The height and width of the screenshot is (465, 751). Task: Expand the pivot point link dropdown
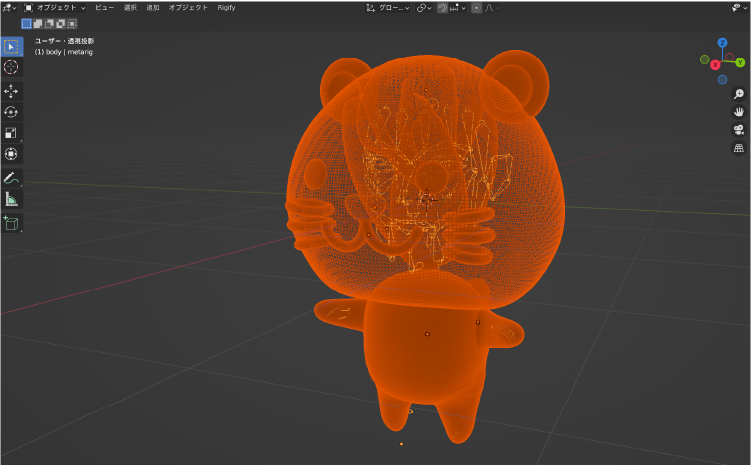(424, 8)
